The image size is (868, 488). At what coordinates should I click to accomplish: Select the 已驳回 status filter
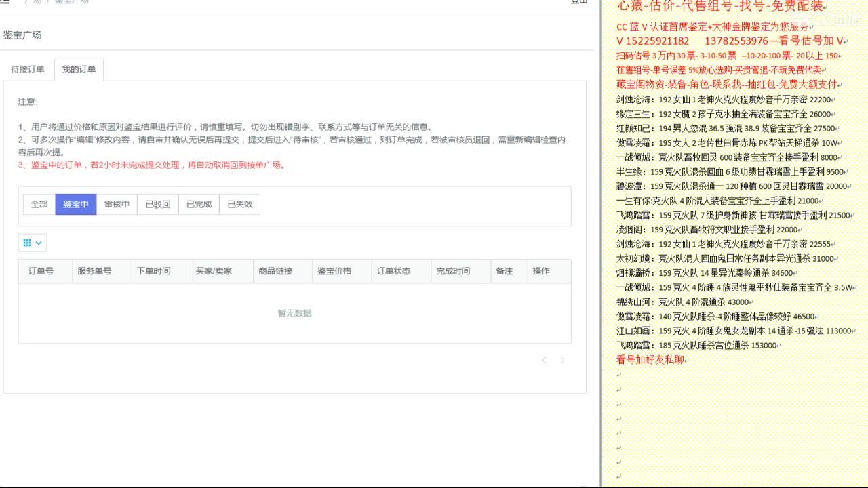click(x=158, y=204)
